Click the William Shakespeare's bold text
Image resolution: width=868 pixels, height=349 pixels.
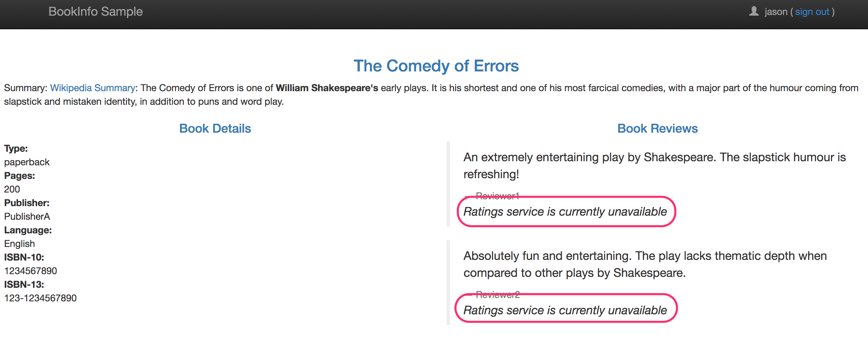(327, 88)
